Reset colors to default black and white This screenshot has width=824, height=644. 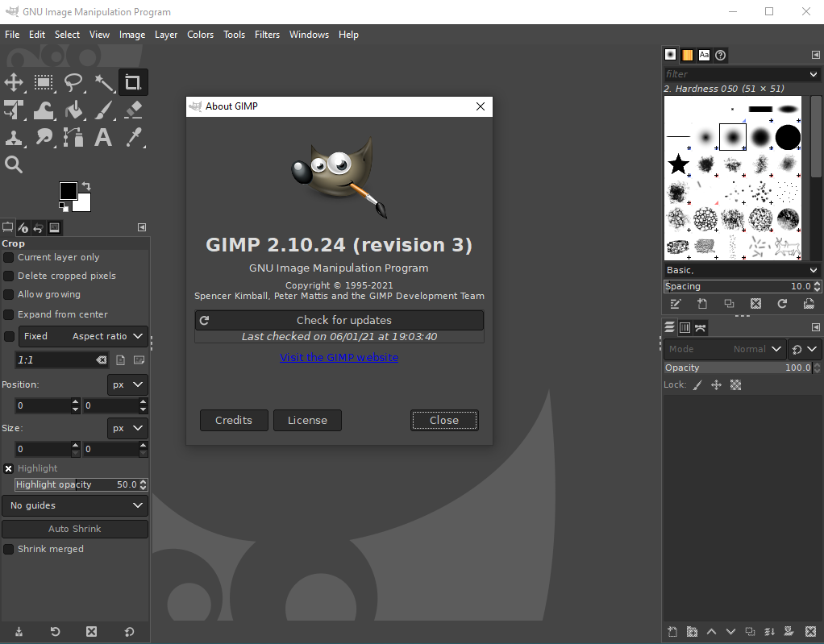click(64, 207)
